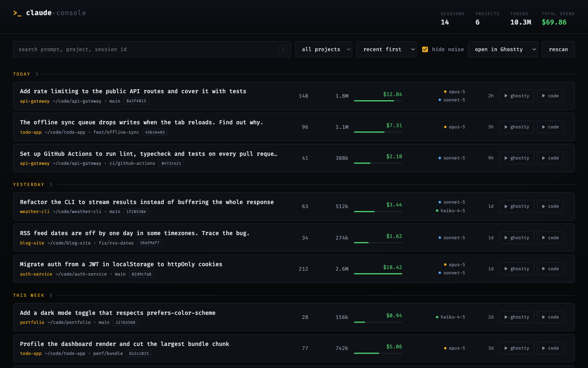Viewport: 588px width, 368px height.
Task: Click the blog-site project label
Action: tap(32, 243)
